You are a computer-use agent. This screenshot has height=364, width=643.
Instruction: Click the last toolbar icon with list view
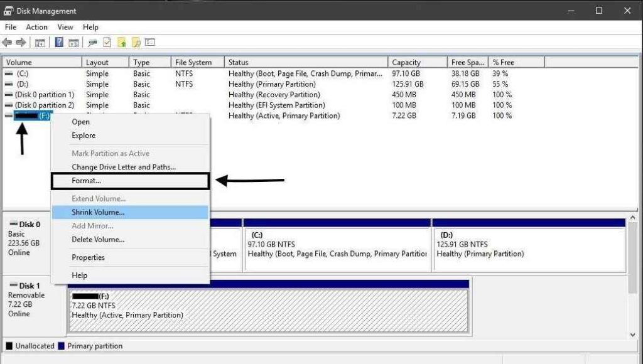pyautogui.click(x=150, y=43)
